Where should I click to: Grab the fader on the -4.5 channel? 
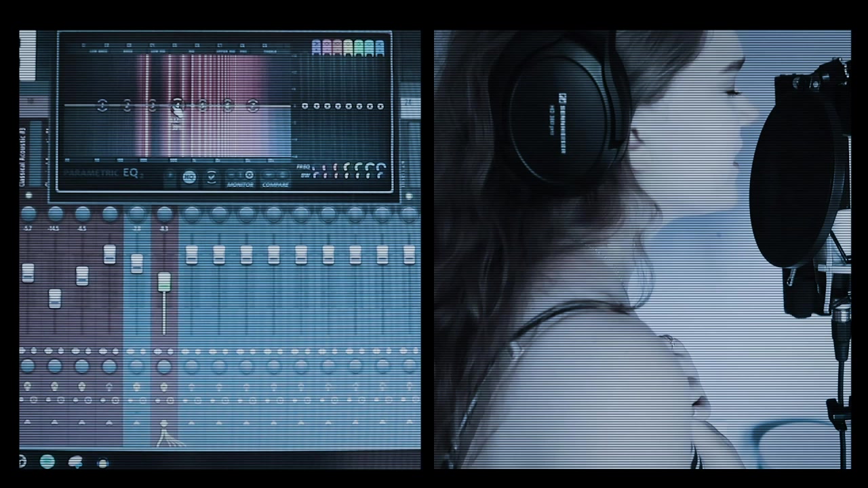click(82, 276)
